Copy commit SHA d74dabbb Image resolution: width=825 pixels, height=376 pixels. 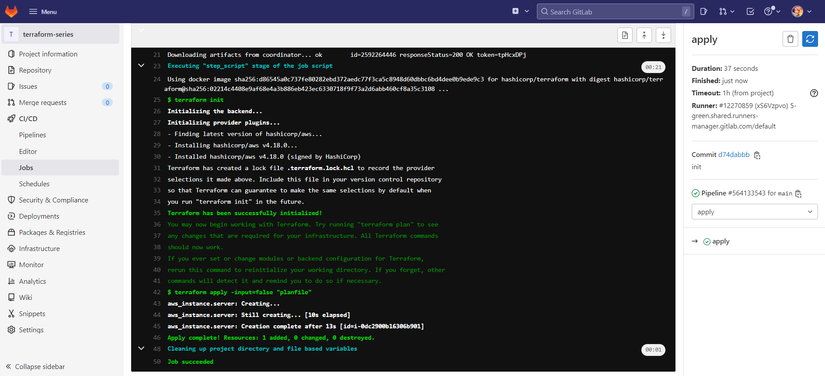757,155
